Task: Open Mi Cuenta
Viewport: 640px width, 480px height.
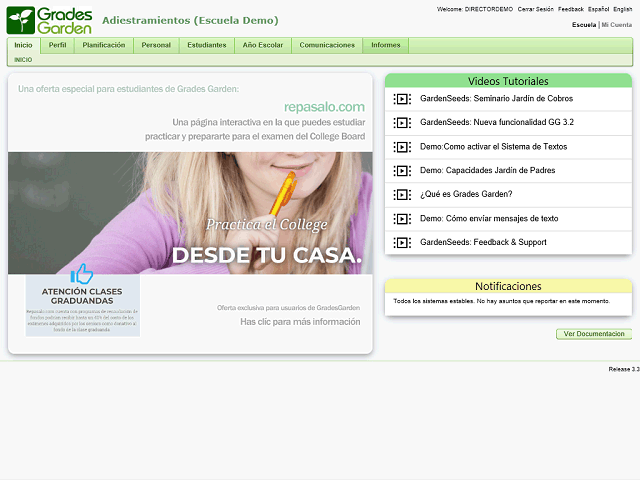Action: [x=617, y=25]
